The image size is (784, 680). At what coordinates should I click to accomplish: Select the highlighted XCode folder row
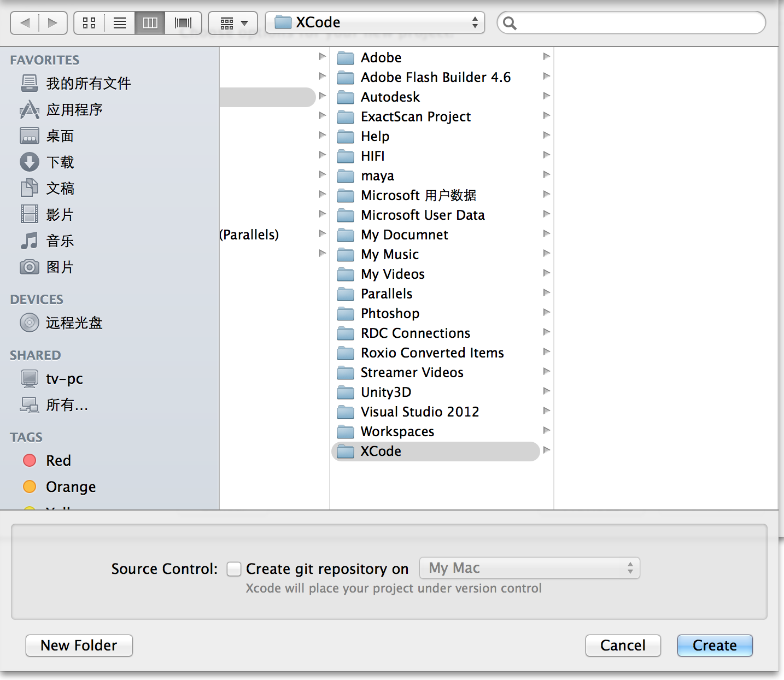[x=436, y=451]
